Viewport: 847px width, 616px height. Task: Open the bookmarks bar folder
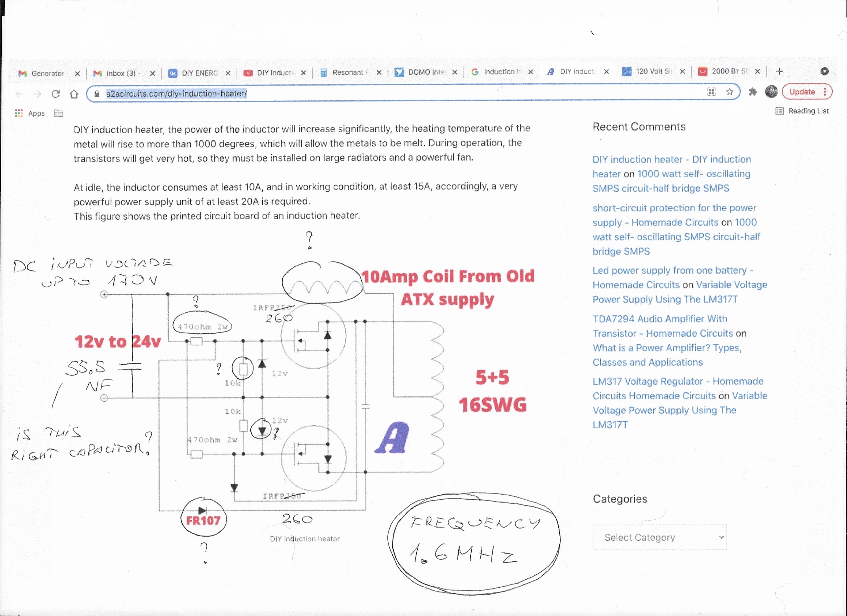tap(59, 113)
